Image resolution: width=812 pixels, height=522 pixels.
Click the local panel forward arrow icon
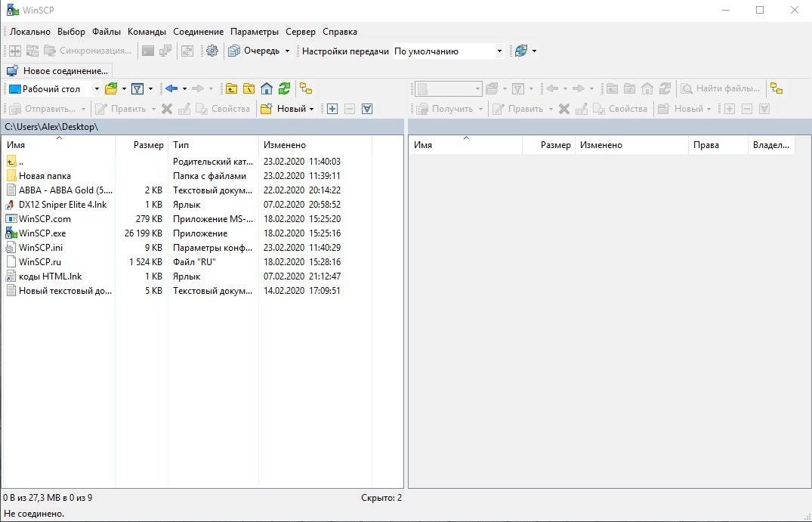(198, 88)
